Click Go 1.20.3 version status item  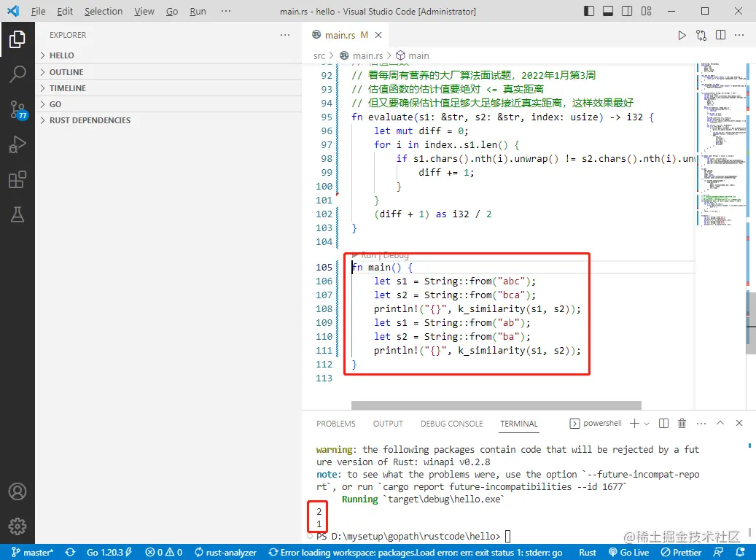tap(109, 552)
